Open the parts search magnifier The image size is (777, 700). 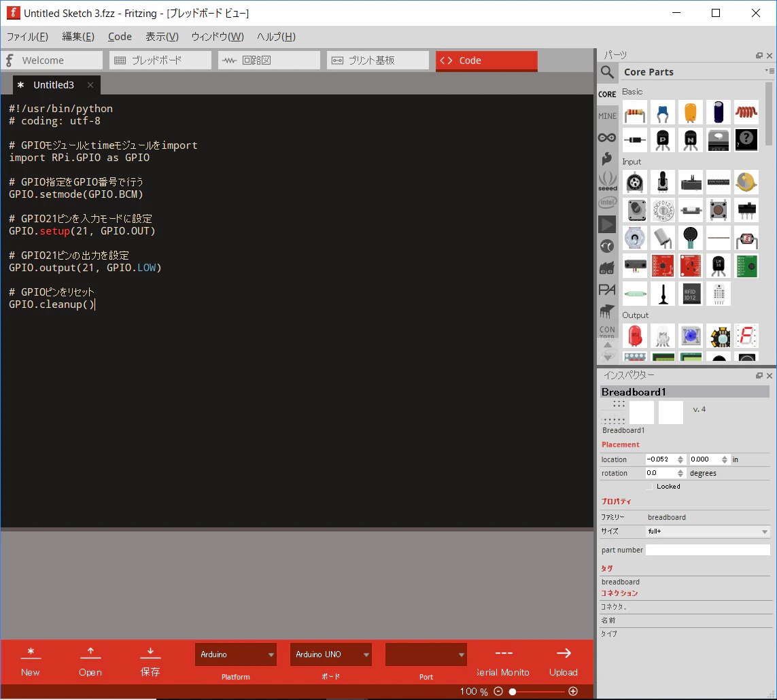click(608, 72)
